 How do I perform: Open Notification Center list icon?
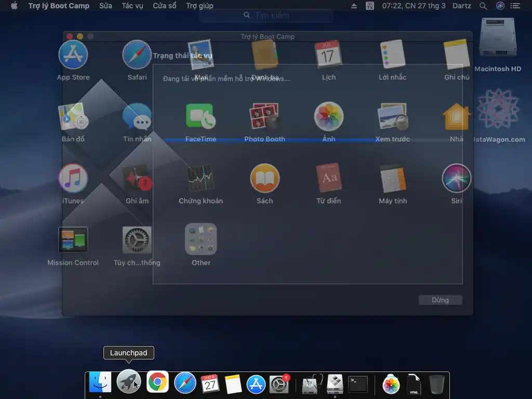tap(515, 6)
